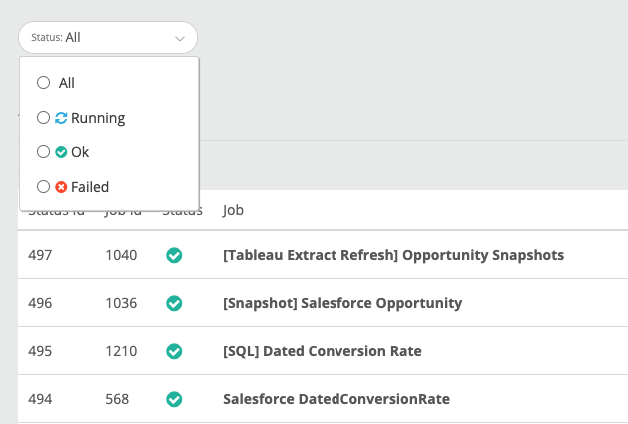
Task: Click Status Id value 494
Action: click(40, 399)
